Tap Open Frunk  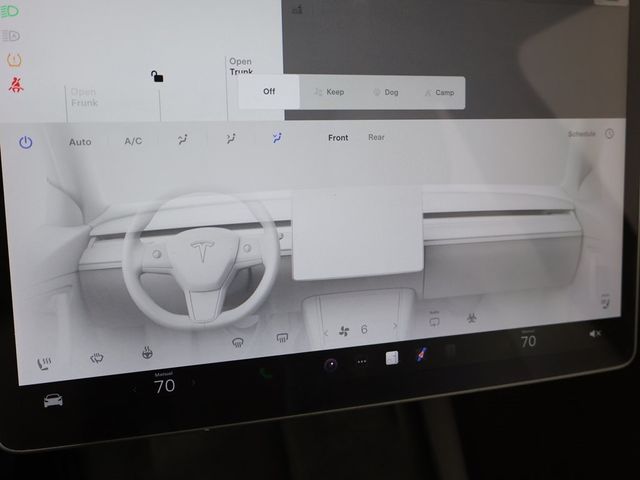[x=84, y=97]
